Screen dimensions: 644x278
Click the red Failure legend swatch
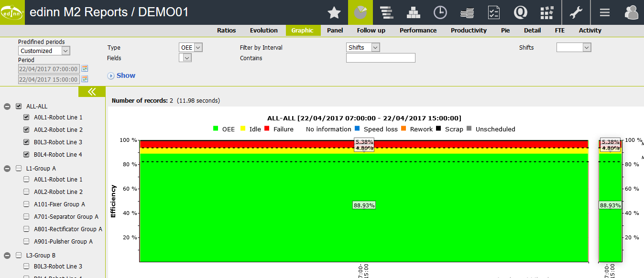[x=267, y=129]
